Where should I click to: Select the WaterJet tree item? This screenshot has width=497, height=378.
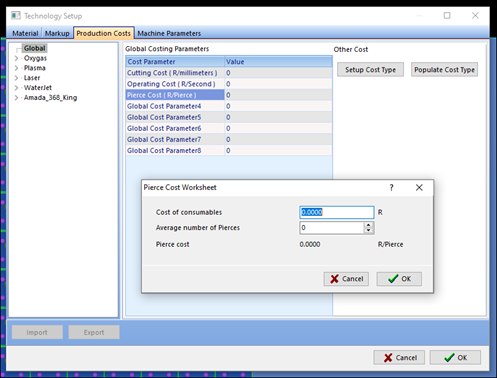pos(38,88)
